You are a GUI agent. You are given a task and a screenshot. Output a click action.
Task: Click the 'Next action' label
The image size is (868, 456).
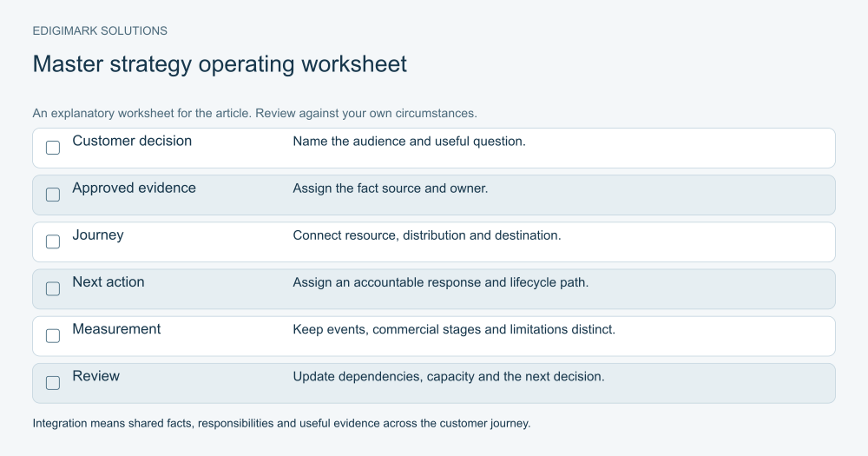coord(108,282)
